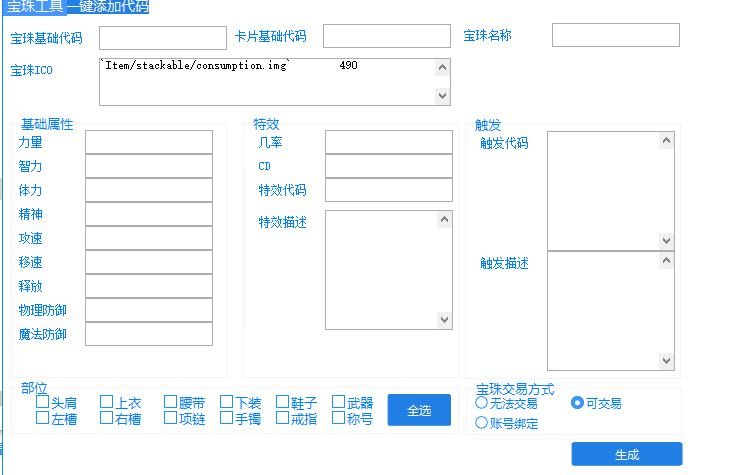Enable the 武器 slot checkbox
Image resolution: width=740 pixels, height=475 pixels.
pyautogui.click(x=339, y=403)
